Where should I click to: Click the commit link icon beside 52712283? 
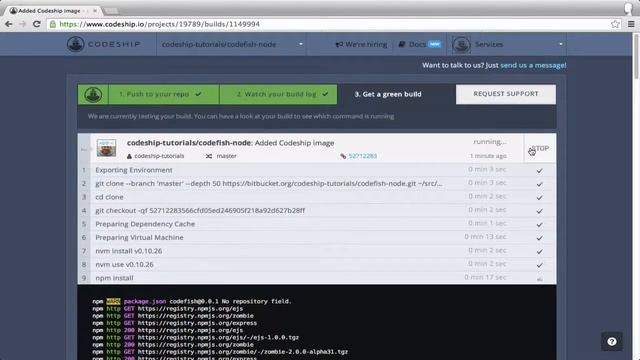point(343,156)
